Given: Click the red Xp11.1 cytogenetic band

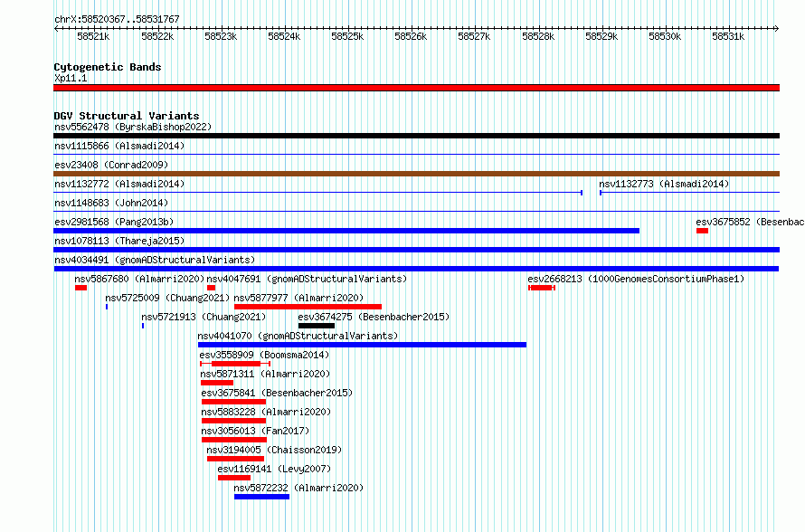Looking at the screenshot, I should click(416, 88).
